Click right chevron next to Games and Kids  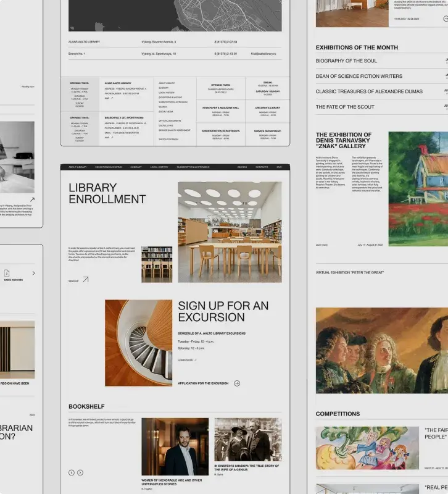pyautogui.click(x=33, y=273)
